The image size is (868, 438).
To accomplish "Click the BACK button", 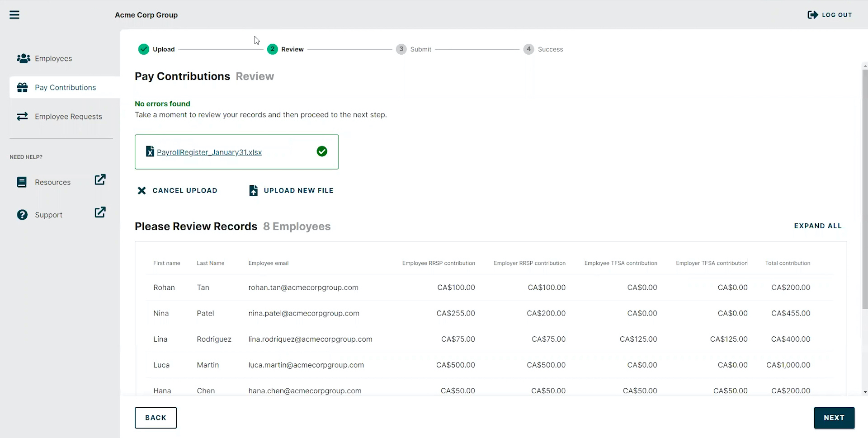I will (156, 418).
